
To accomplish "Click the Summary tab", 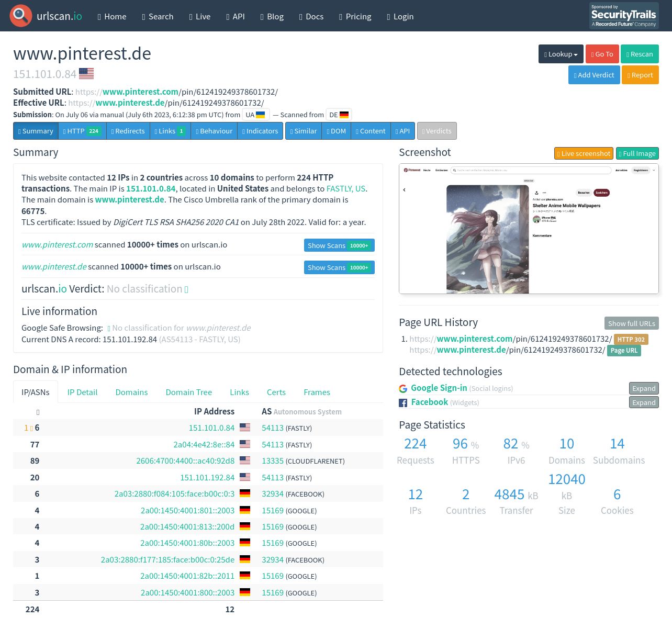I will click(x=36, y=131).
